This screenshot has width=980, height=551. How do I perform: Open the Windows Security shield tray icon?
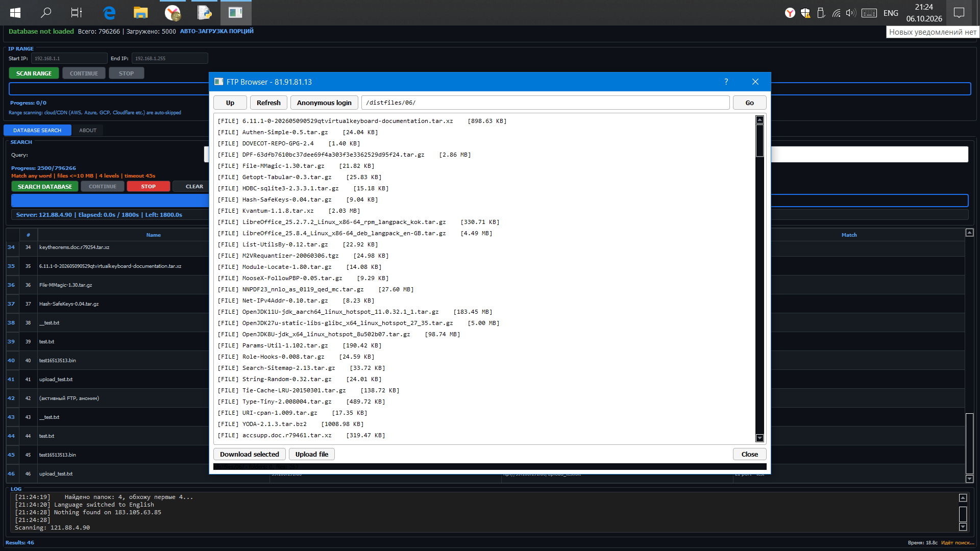805,13
